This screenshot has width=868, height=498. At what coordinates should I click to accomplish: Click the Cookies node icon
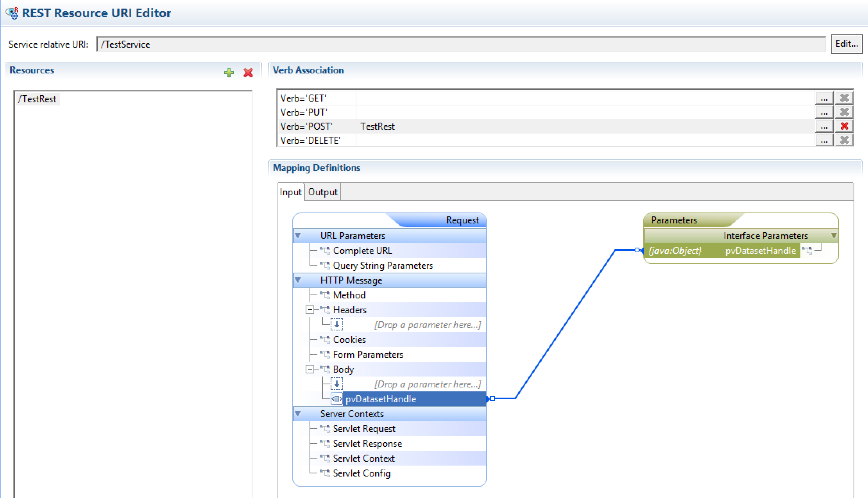point(325,339)
